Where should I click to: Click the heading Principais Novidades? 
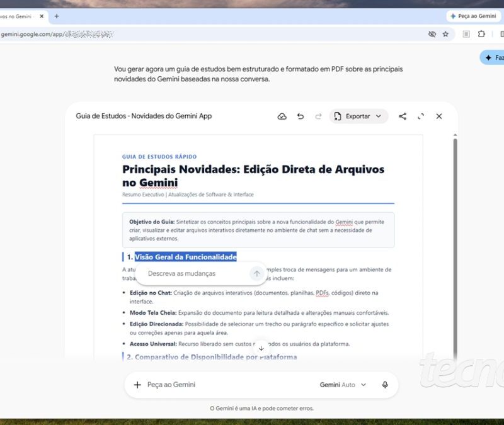(x=253, y=176)
